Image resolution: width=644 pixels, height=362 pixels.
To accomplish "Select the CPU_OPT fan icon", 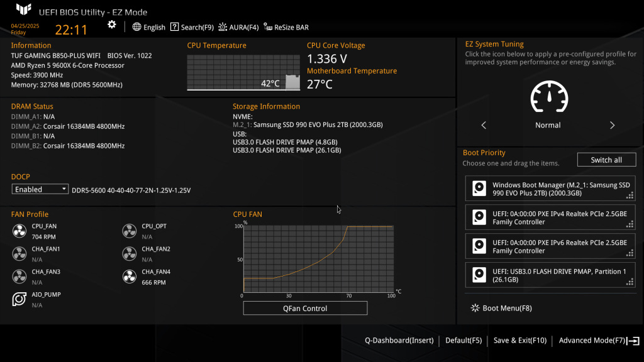I will [130, 231].
